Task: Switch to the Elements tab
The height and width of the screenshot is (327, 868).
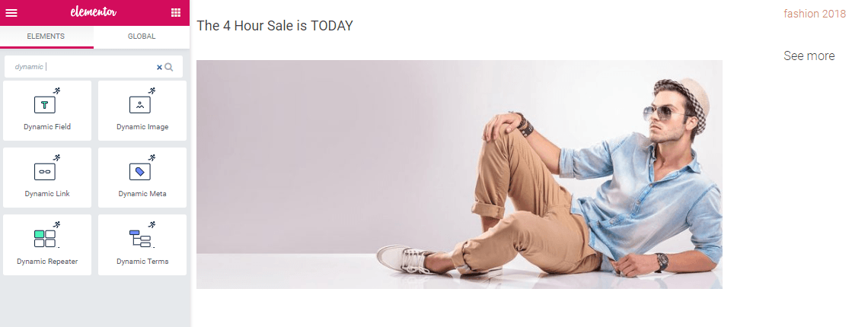Action: (46, 37)
